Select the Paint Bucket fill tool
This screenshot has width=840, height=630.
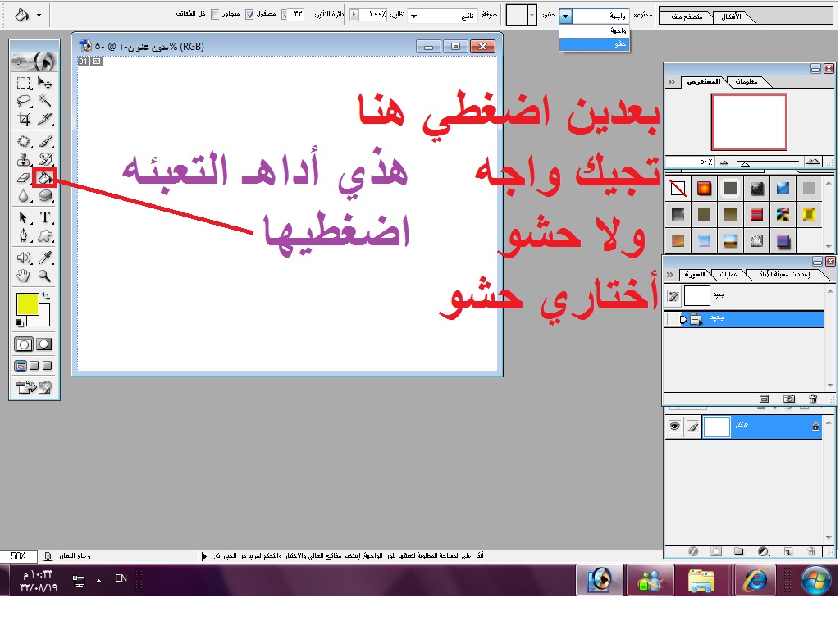(x=44, y=177)
